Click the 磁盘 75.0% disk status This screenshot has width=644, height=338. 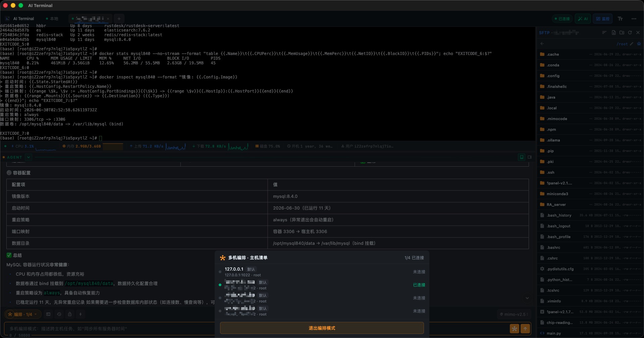tap(268, 146)
